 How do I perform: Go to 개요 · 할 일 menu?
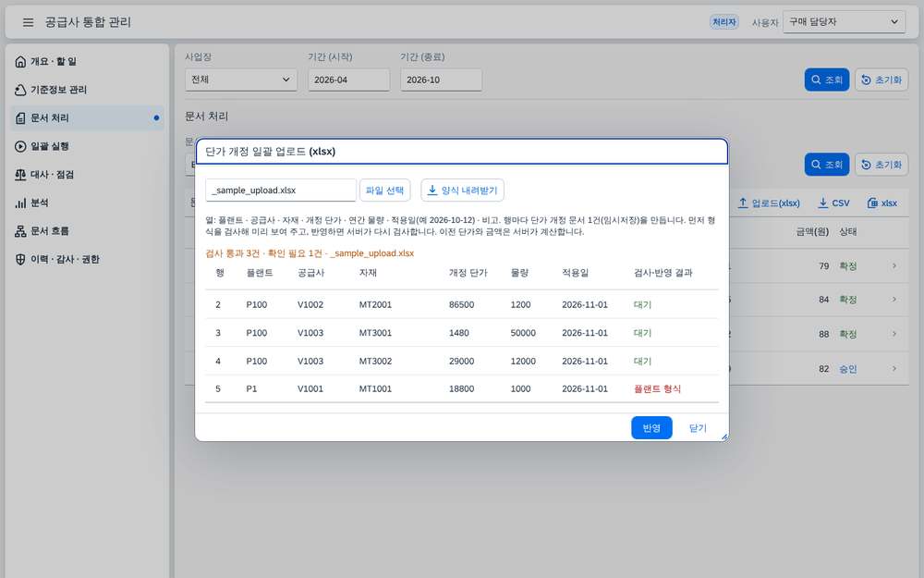click(87, 61)
